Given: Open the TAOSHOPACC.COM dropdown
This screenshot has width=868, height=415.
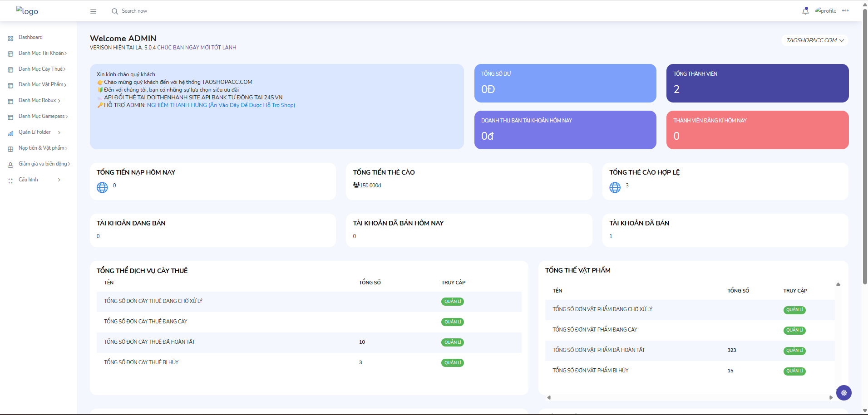Looking at the screenshot, I should point(814,40).
